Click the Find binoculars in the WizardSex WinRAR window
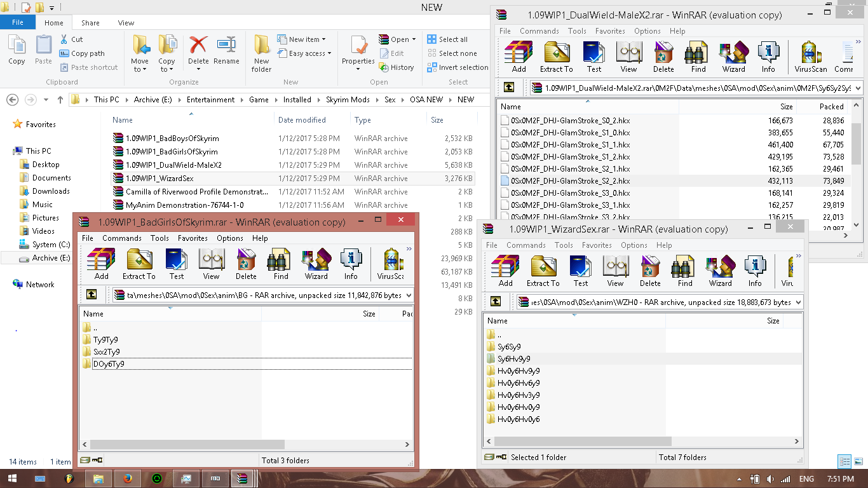 point(685,271)
